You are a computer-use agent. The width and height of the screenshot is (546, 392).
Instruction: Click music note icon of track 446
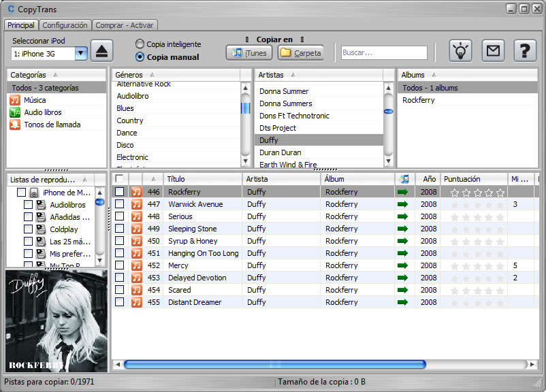click(136, 192)
